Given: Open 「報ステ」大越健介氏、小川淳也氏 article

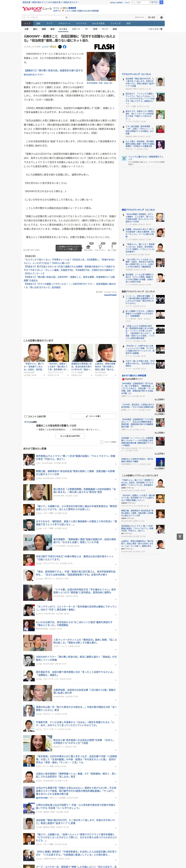Looking at the screenshot, I should point(76,507).
